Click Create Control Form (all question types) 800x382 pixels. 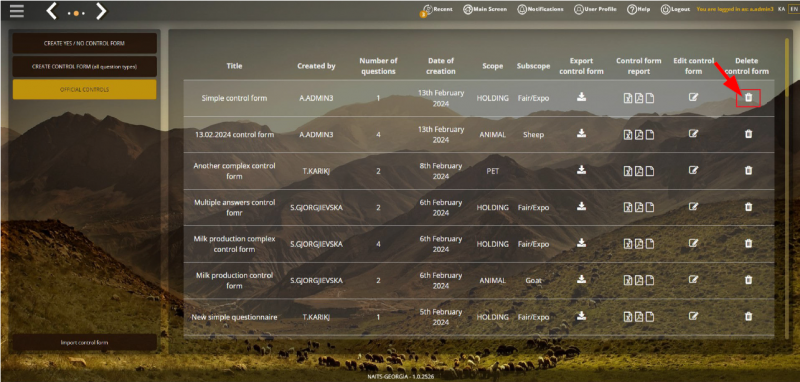(x=85, y=66)
